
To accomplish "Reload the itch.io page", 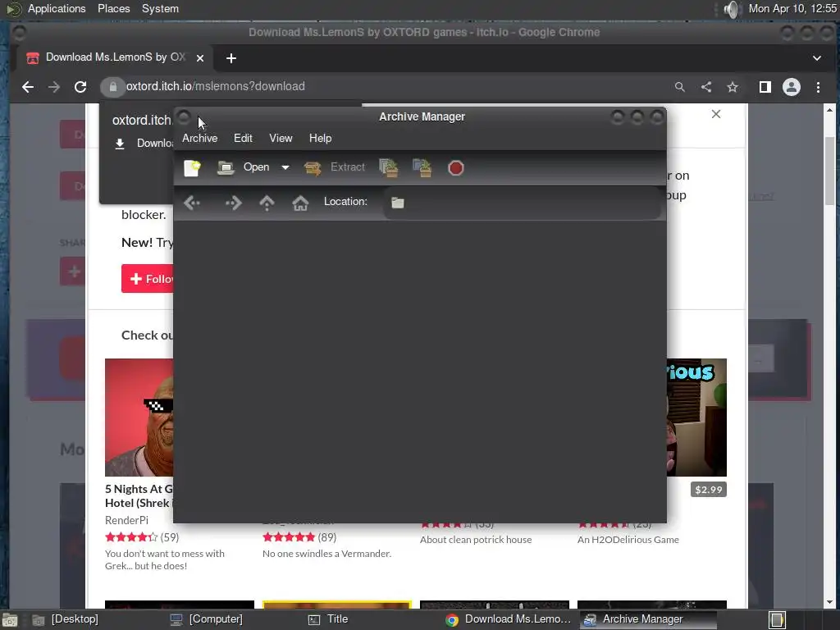I will coord(80,87).
